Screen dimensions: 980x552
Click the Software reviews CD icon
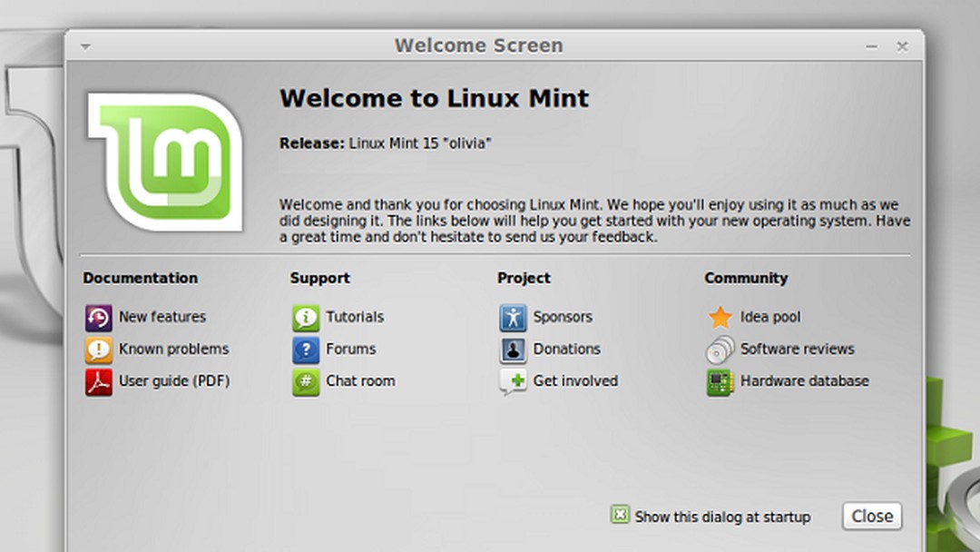(720, 350)
